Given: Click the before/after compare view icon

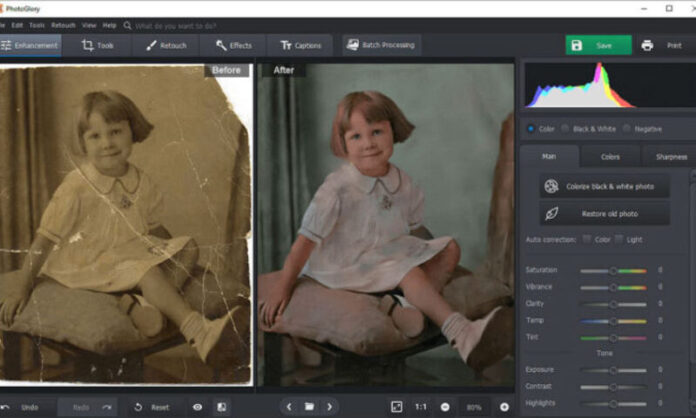Looking at the screenshot, I should (221, 407).
